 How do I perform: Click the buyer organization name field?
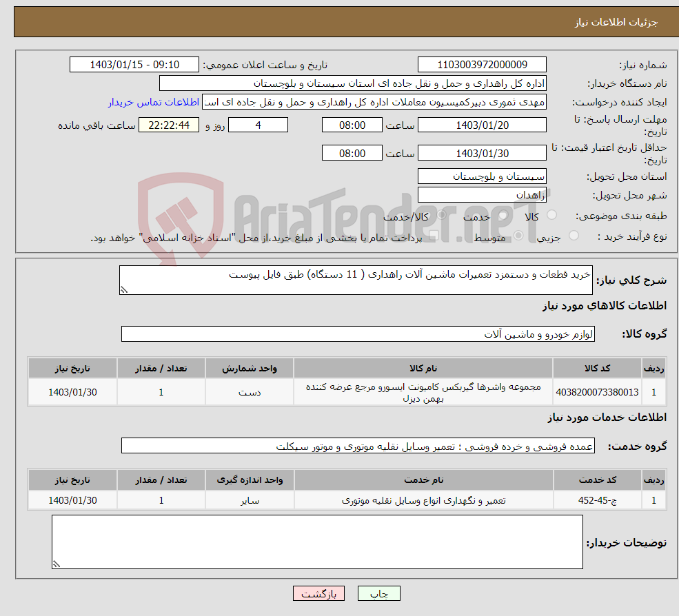(353, 83)
